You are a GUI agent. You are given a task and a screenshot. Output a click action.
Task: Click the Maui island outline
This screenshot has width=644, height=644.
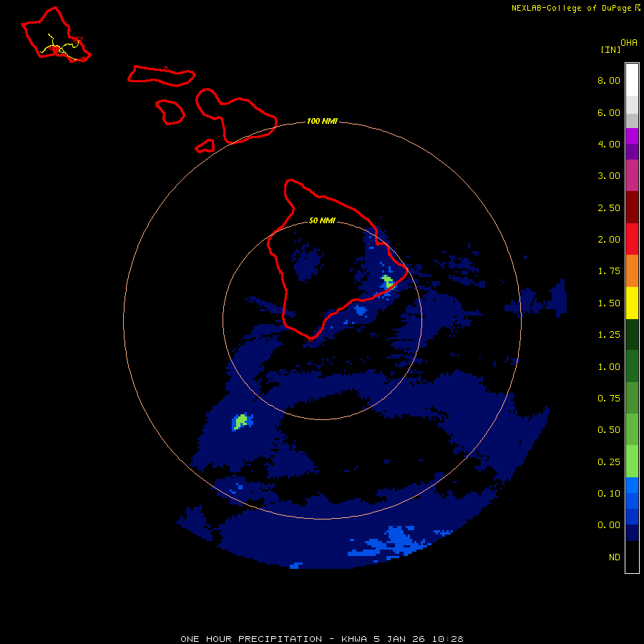(x=237, y=116)
